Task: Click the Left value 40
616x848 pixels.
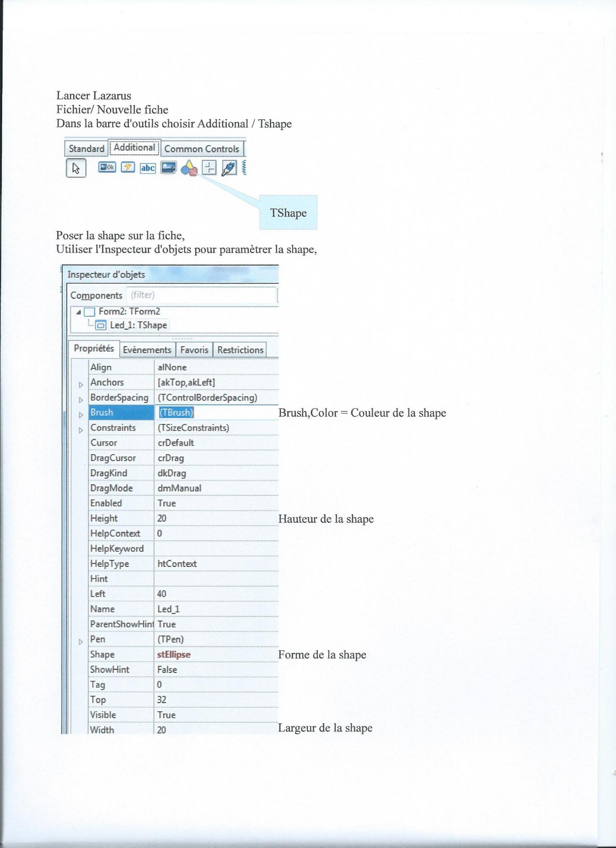Action: (x=161, y=594)
